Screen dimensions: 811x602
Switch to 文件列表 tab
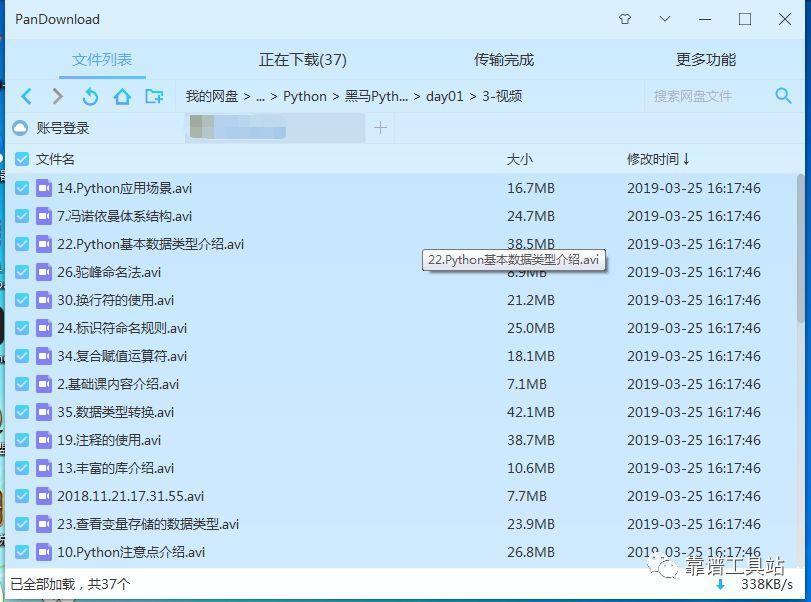102,59
